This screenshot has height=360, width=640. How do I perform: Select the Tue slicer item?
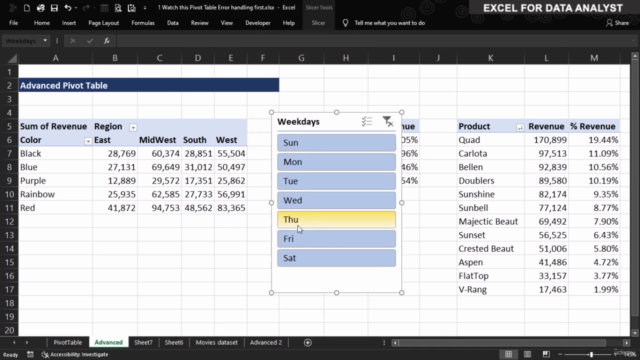336,181
